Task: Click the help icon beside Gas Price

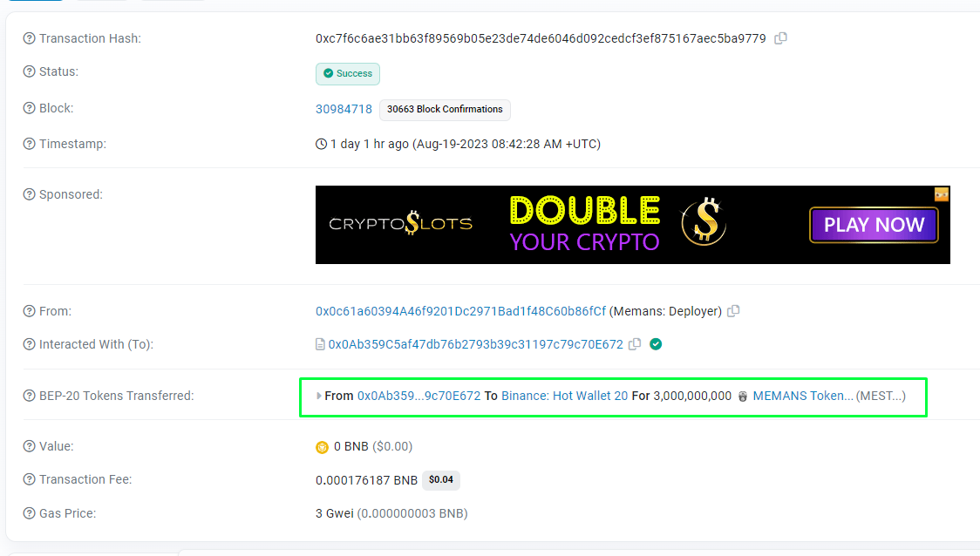Action: (x=30, y=513)
